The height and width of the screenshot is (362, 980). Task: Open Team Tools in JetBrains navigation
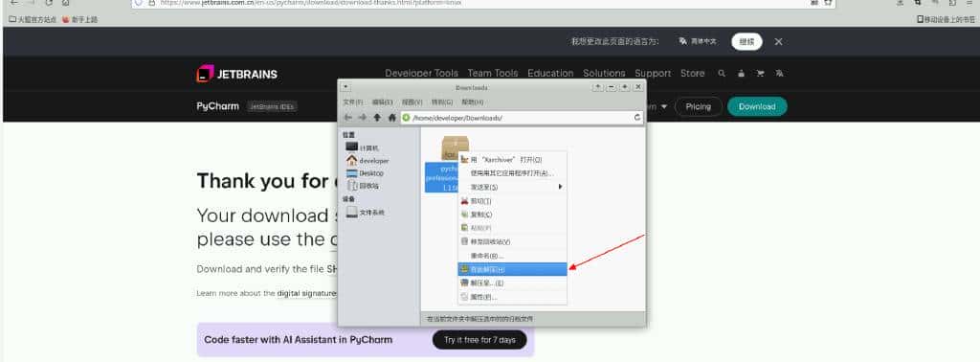tap(493, 73)
